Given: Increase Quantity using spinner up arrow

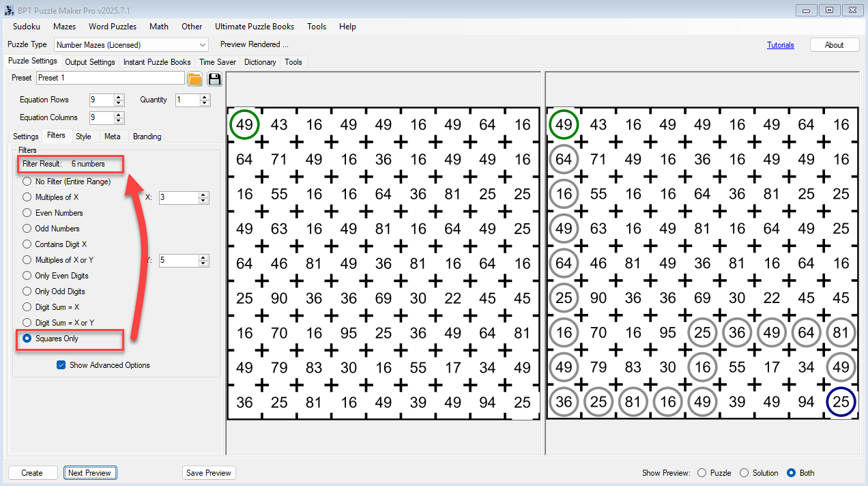Looking at the screenshot, I should click(205, 97).
